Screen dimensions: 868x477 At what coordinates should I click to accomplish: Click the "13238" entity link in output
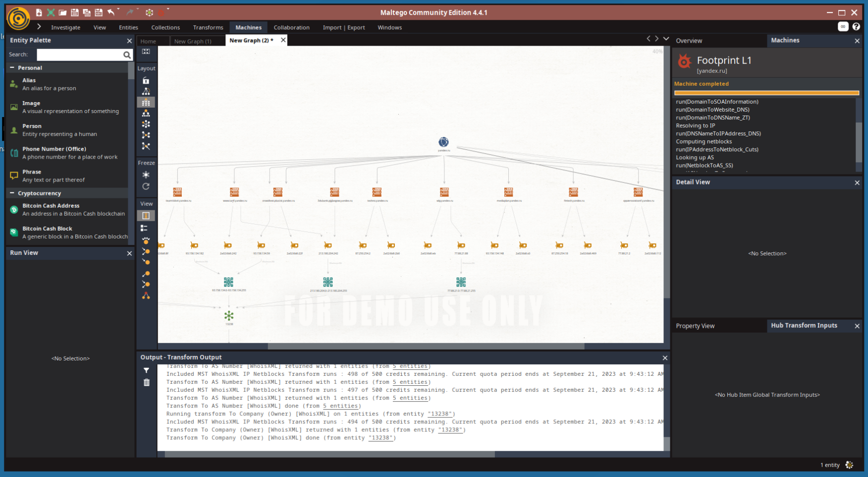[x=380, y=438]
